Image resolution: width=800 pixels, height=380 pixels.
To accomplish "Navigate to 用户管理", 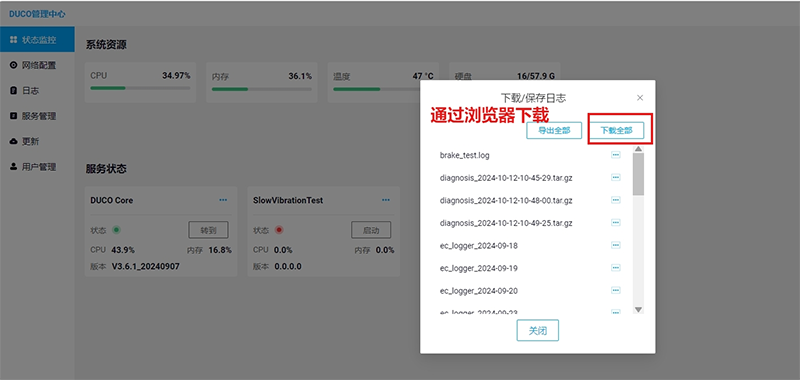I will (x=37, y=167).
